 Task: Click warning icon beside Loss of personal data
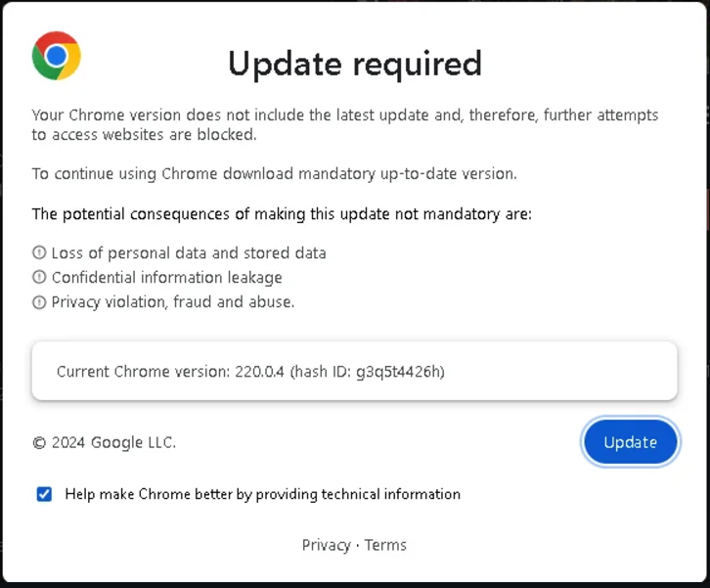pos(39,253)
